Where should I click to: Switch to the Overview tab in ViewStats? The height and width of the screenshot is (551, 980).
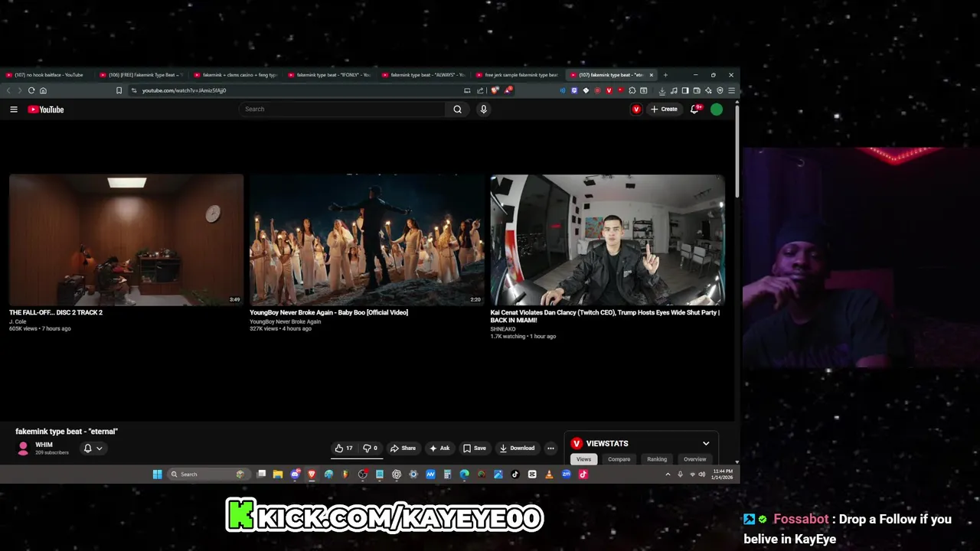pos(694,459)
